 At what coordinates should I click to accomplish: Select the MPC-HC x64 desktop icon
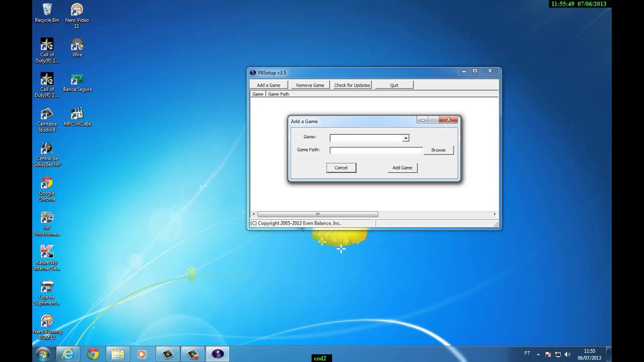coord(77,117)
